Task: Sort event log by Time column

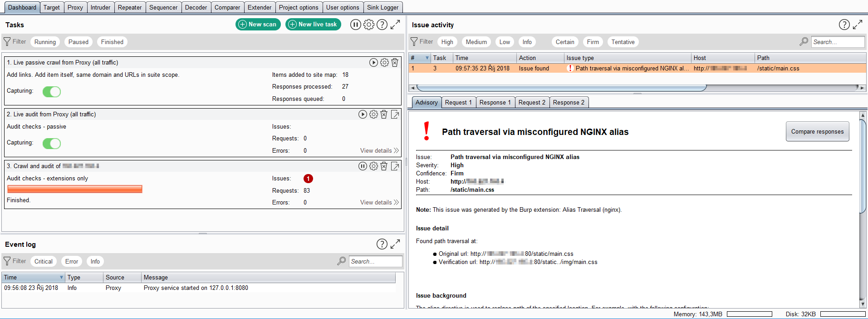Action: [34, 277]
